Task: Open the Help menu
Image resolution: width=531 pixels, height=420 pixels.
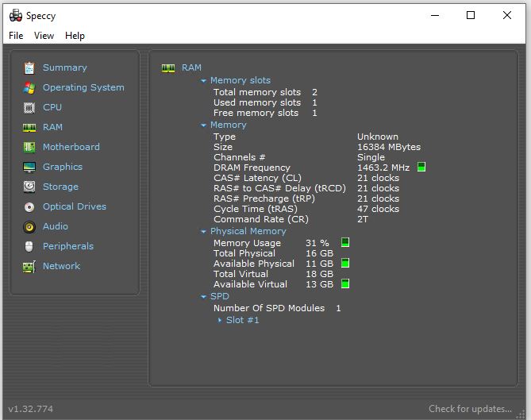Action: [75, 36]
